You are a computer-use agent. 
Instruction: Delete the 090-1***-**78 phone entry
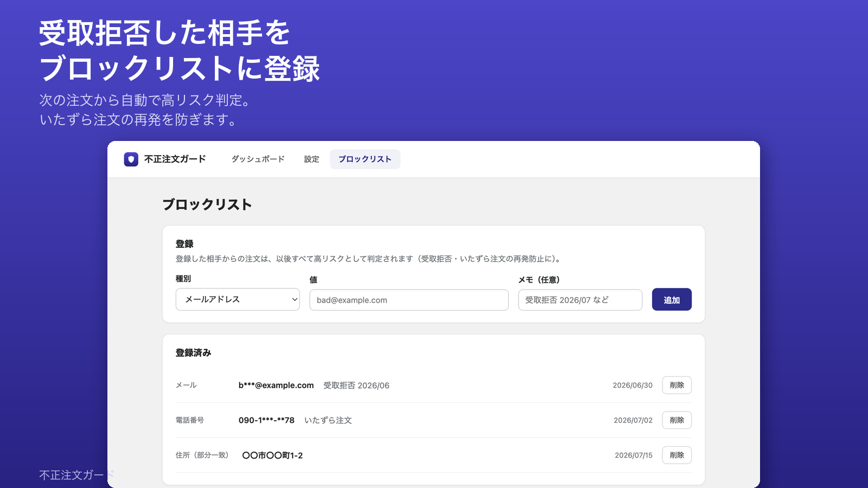tap(676, 420)
